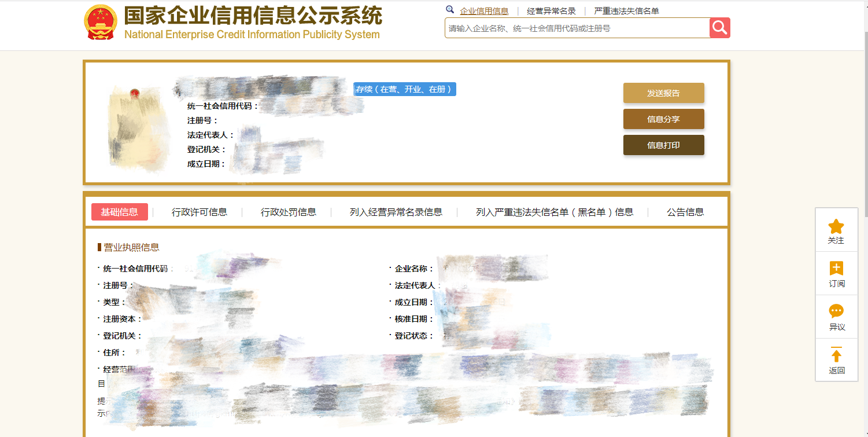Focus the enterprise name search field
This screenshot has height=437, width=868.
pyautogui.click(x=577, y=28)
